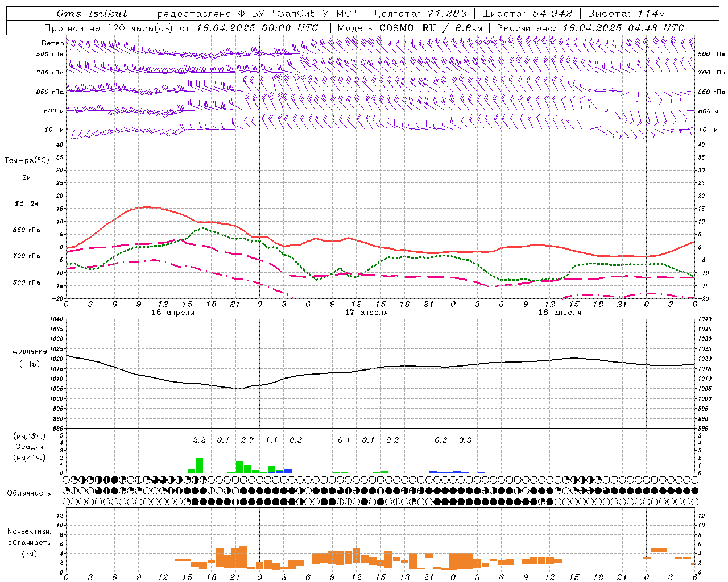This screenshot has height=582, width=728.
Task: Click the "(мм/1ч.)" hourly precipitation unit label
Action: click(x=29, y=458)
